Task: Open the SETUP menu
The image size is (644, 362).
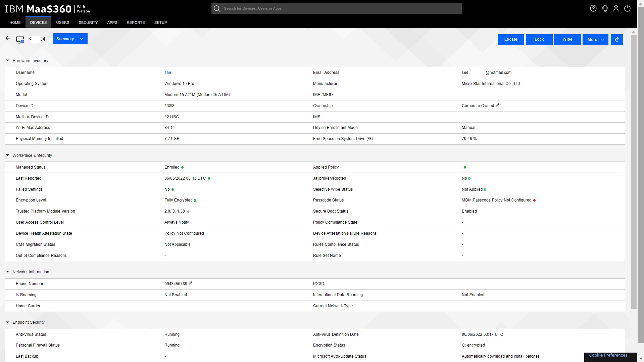Action: pyautogui.click(x=160, y=22)
